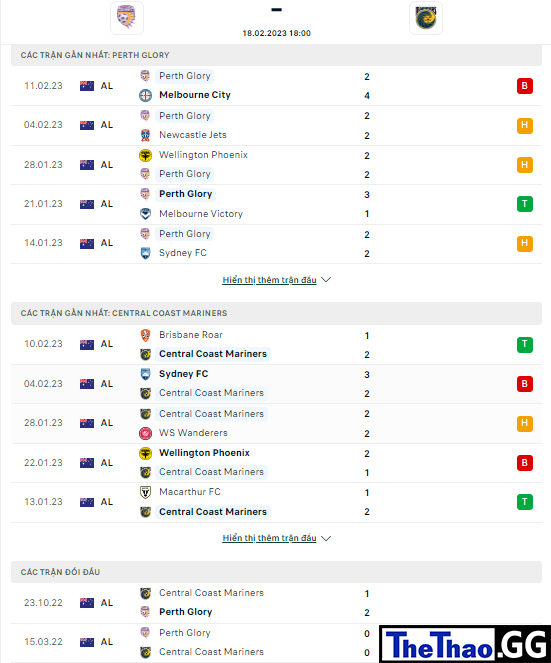The image size is (551, 663).
Task: Click the WS Wanderers team logo
Action: (145, 433)
